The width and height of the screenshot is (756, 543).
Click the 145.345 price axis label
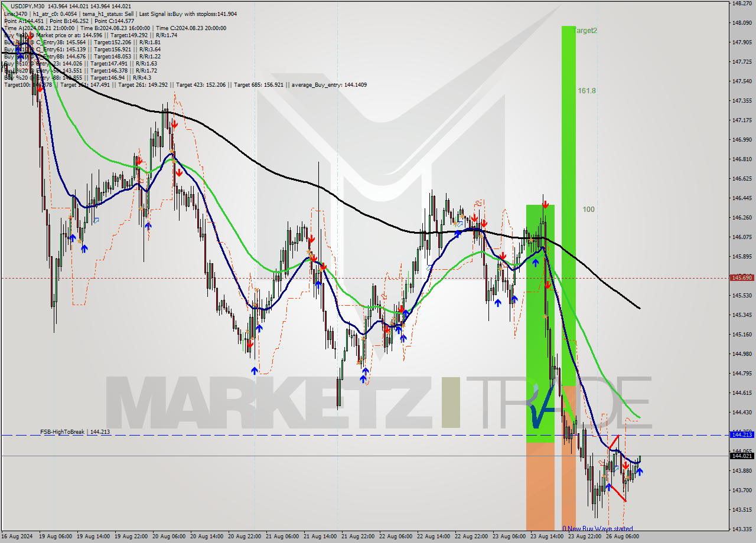741,315
